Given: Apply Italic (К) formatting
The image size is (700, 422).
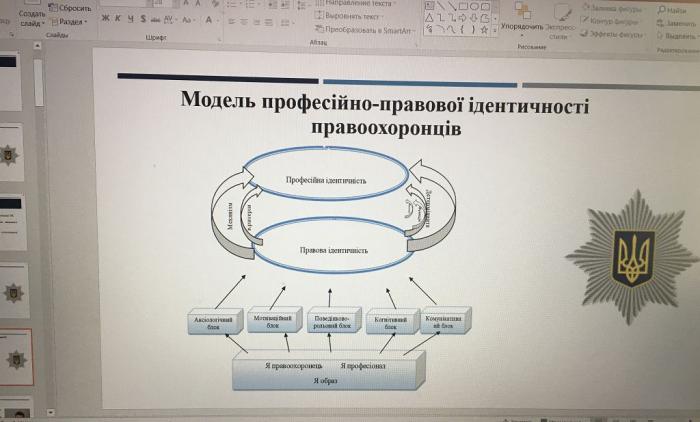Looking at the screenshot, I should pos(117,18).
